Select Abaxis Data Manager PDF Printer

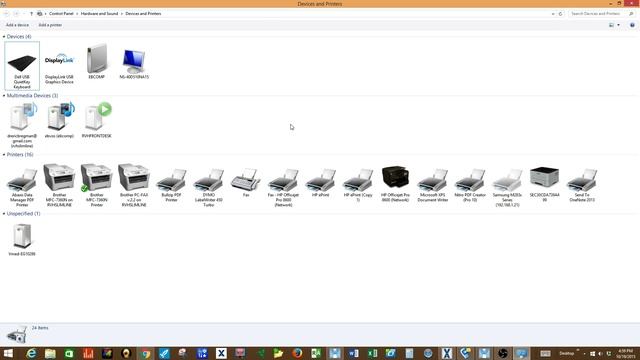[22, 187]
